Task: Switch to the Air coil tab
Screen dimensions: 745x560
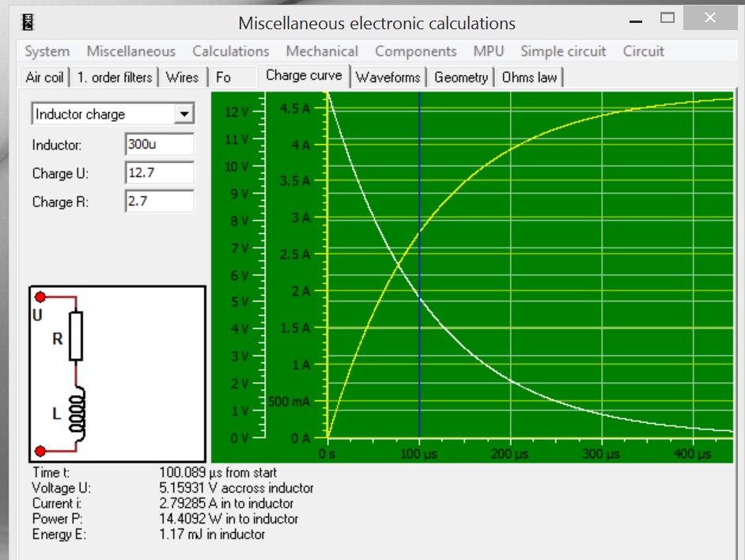Action: (44, 78)
